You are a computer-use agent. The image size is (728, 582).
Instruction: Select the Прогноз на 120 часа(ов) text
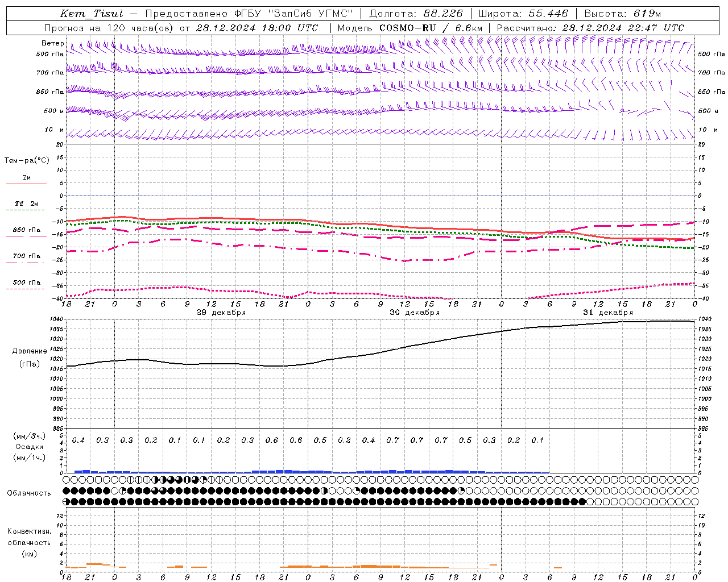coord(110,28)
